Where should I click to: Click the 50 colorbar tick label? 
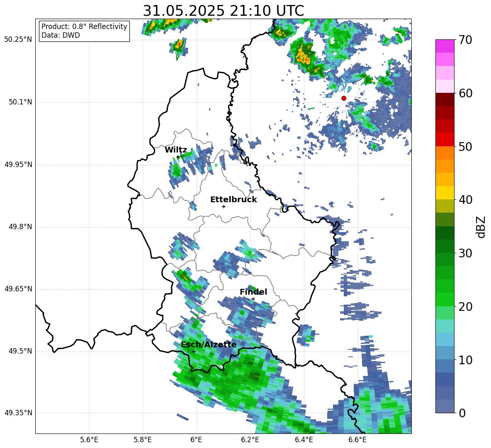point(465,146)
